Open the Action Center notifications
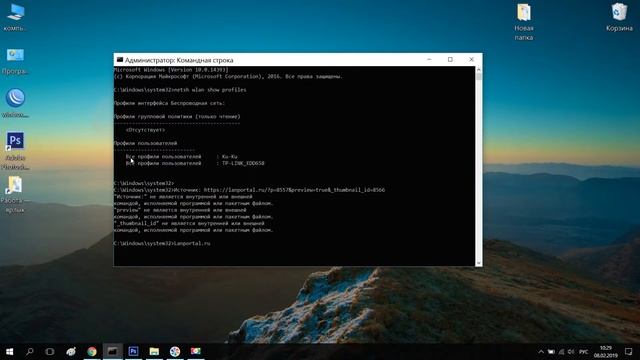 [629, 352]
